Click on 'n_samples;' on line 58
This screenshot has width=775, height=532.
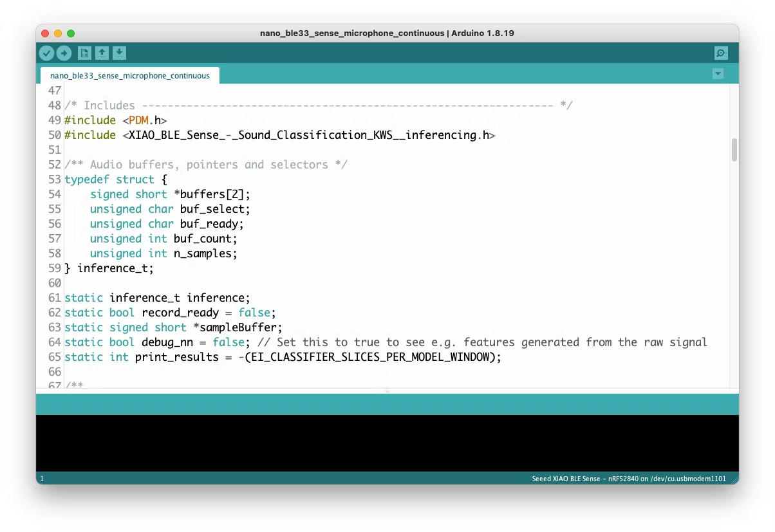tap(205, 253)
